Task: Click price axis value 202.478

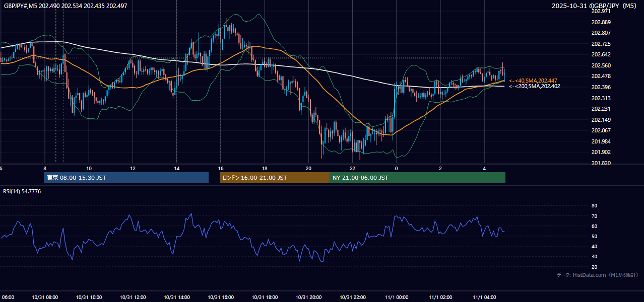Action: [601, 76]
